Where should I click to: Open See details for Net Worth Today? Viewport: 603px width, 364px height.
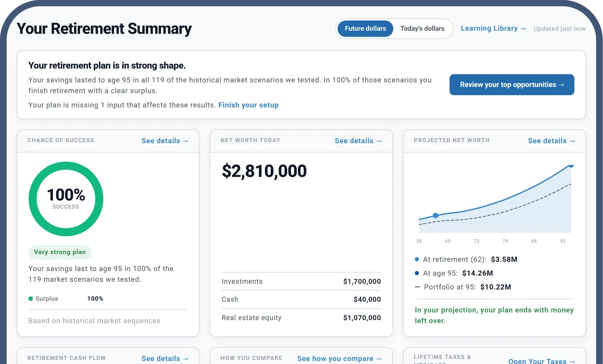(358, 141)
